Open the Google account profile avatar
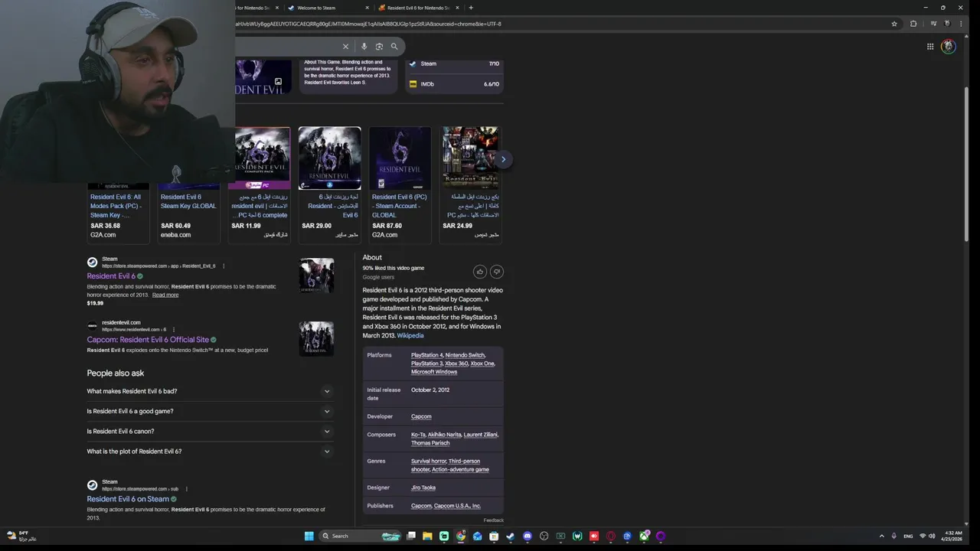The image size is (980, 551). tap(949, 47)
